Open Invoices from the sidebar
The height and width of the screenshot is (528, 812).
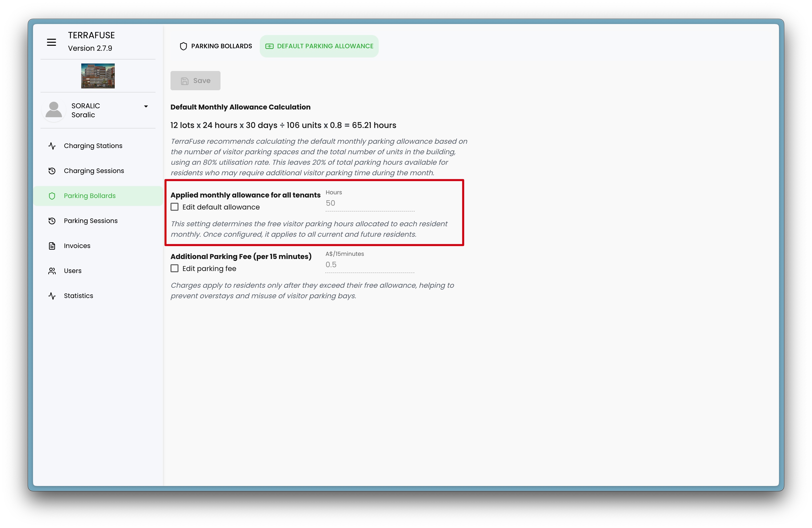[77, 246]
